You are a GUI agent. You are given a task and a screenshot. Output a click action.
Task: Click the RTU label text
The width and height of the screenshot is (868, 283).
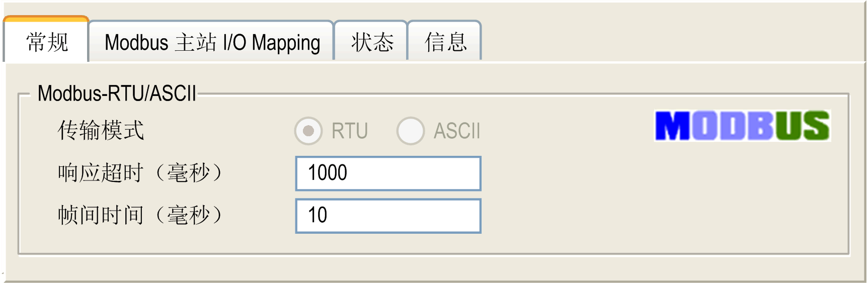(350, 131)
